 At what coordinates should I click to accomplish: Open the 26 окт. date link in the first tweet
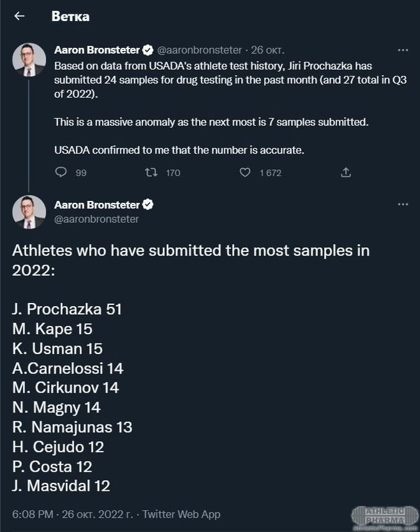[268, 50]
